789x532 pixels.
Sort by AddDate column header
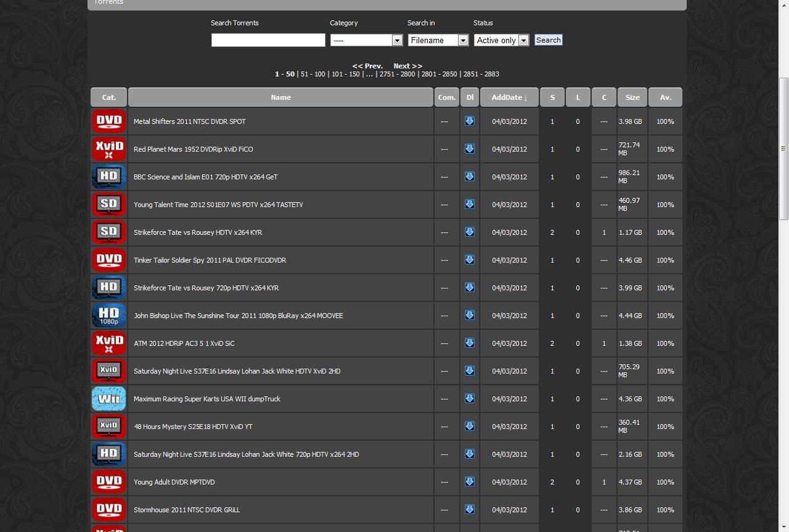click(x=509, y=97)
